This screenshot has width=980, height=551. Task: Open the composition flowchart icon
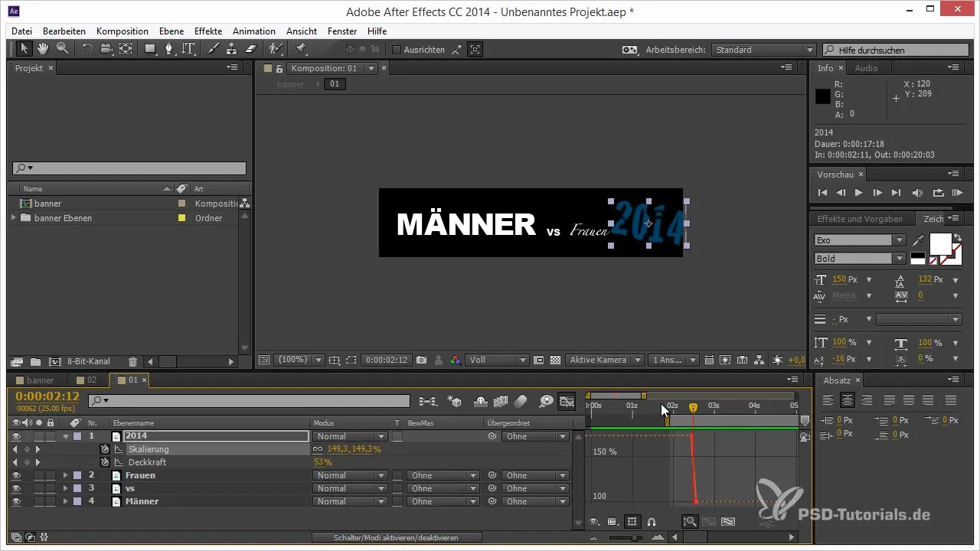click(x=759, y=360)
